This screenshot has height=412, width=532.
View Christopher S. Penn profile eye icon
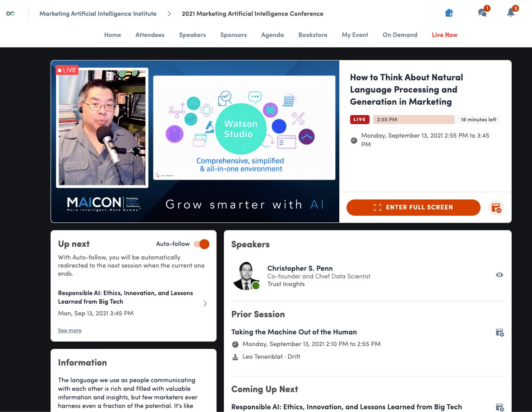pos(500,275)
